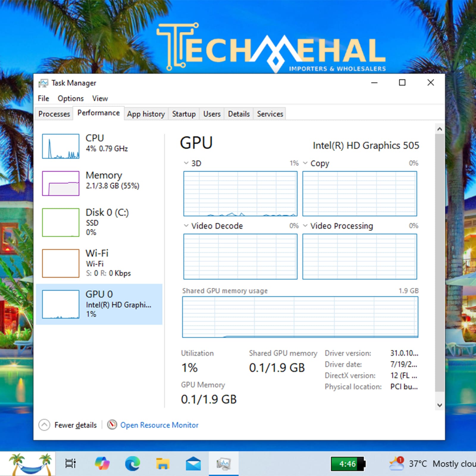Image resolution: width=476 pixels, height=476 pixels.
Task: Click Intel(R) HD Graphics 505 heading
Action: point(366,145)
